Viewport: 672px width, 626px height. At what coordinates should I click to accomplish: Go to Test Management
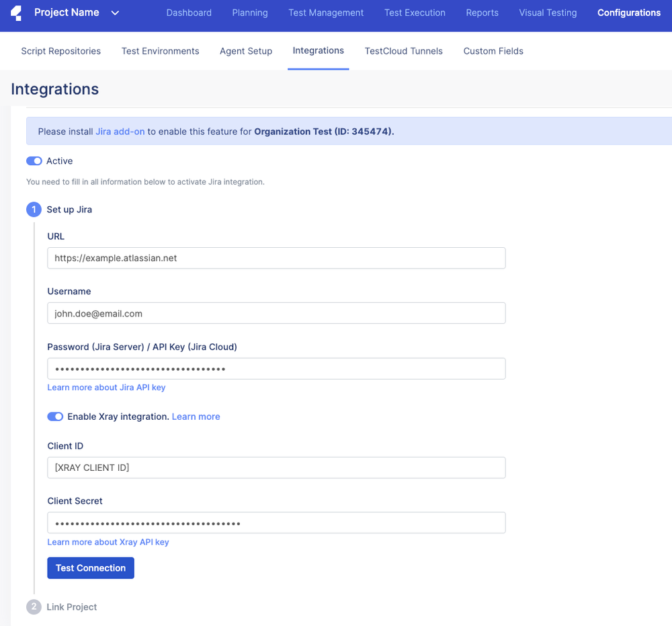[326, 12]
